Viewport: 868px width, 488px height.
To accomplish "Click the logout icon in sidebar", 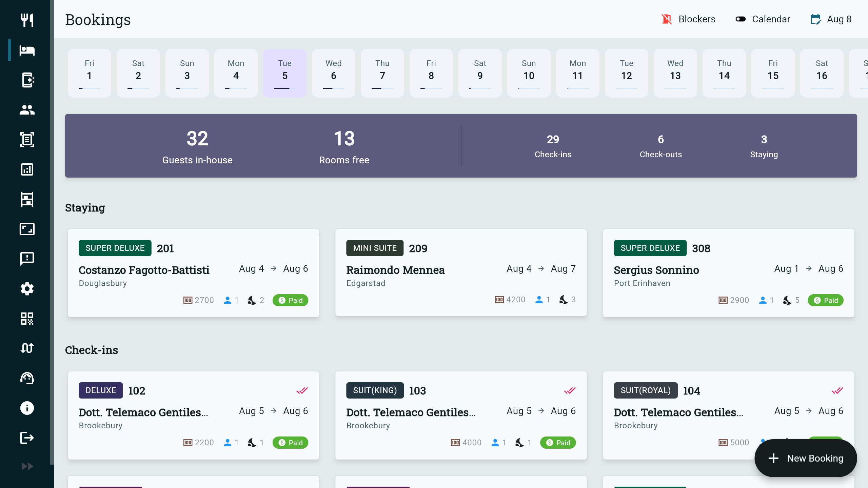I will click(27, 438).
